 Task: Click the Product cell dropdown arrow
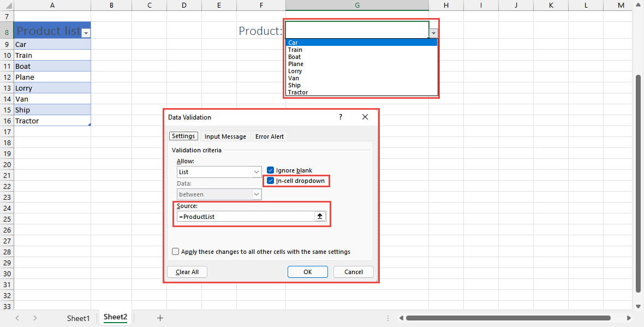click(433, 33)
